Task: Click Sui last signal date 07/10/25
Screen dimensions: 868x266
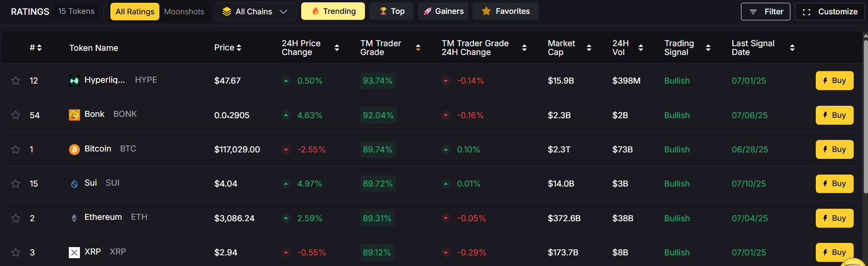Action: click(x=749, y=184)
